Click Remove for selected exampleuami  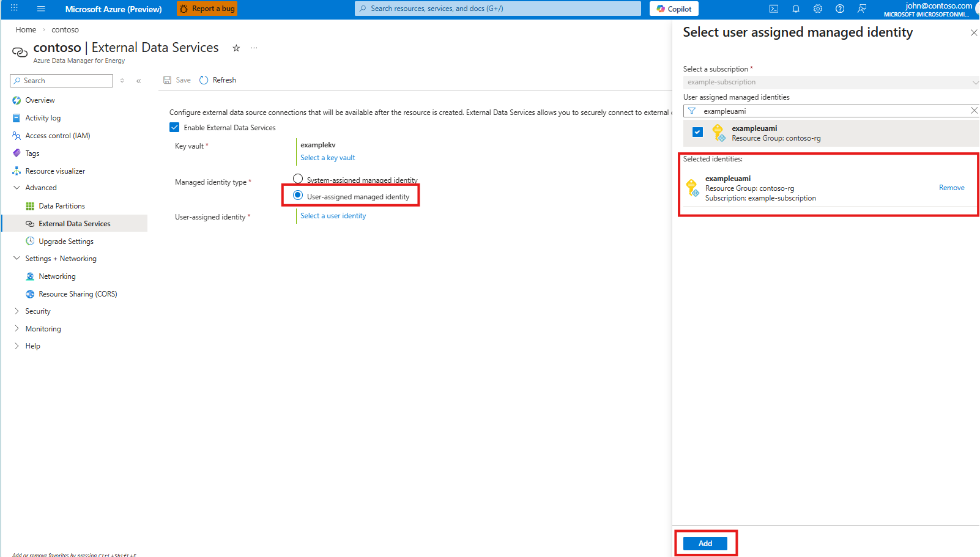click(x=952, y=188)
